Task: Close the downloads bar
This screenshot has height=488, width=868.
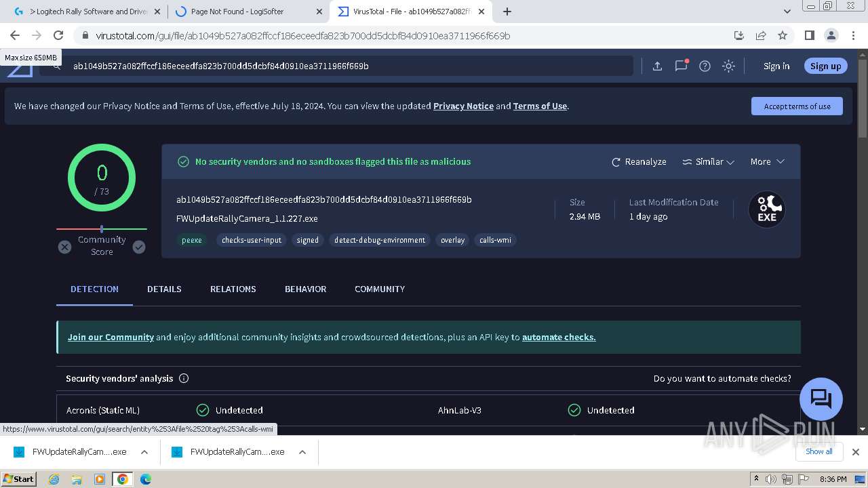Action: pos(856,451)
